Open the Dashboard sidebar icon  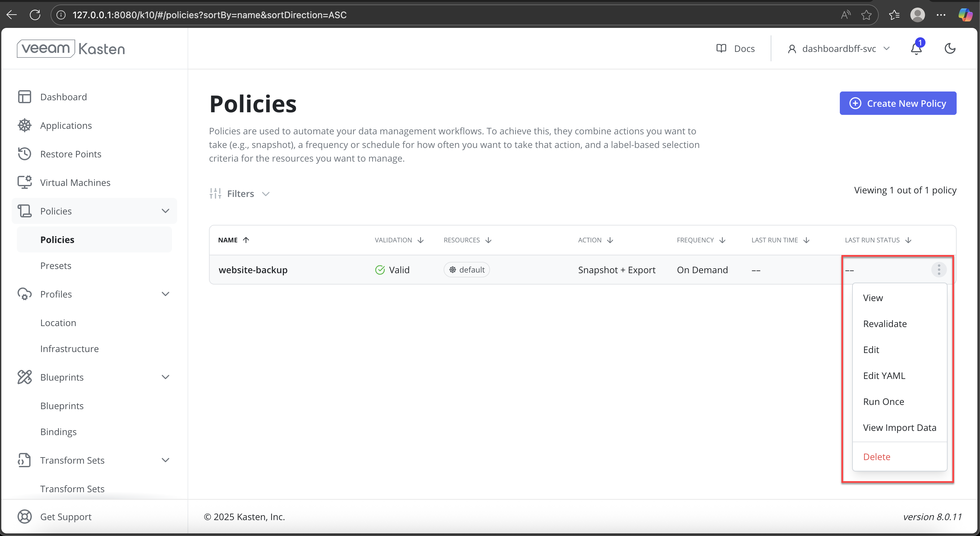pyautogui.click(x=25, y=97)
